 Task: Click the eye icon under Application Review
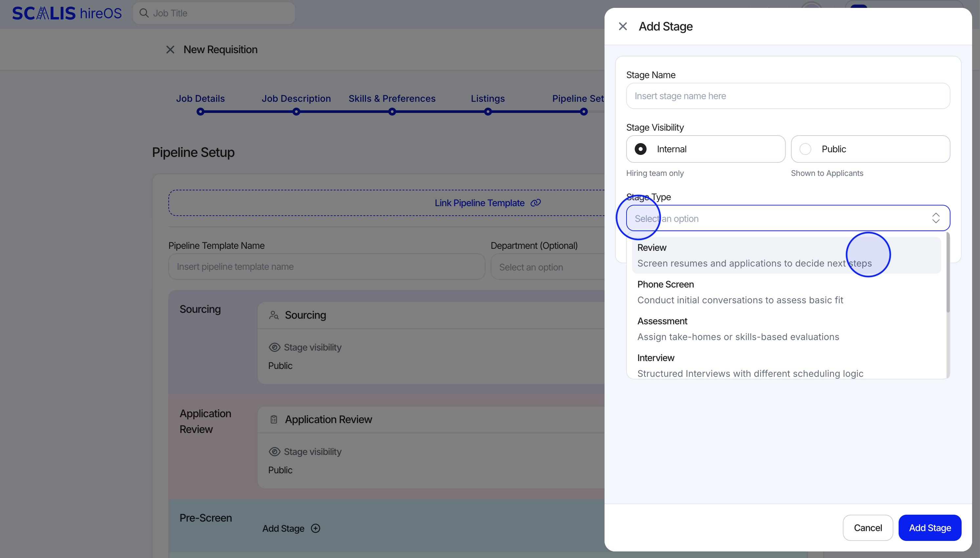pos(274,451)
